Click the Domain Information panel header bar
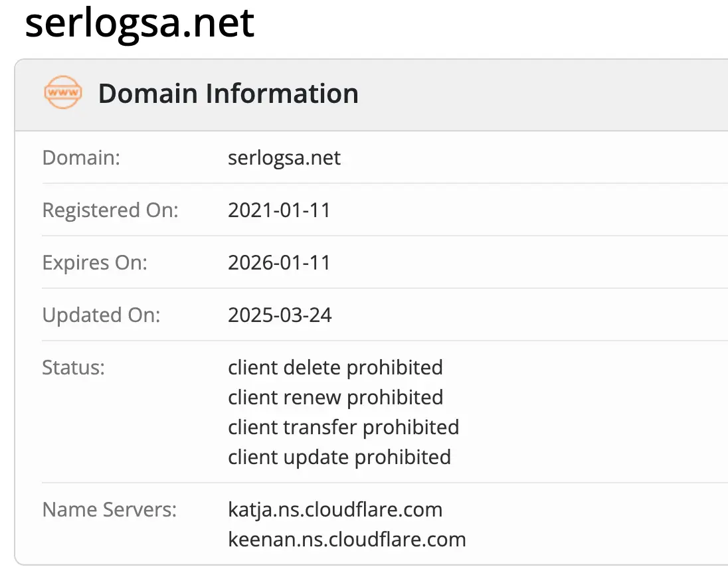Image resolution: width=728 pixels, height=567 pixels. click(x=371, y=95)
